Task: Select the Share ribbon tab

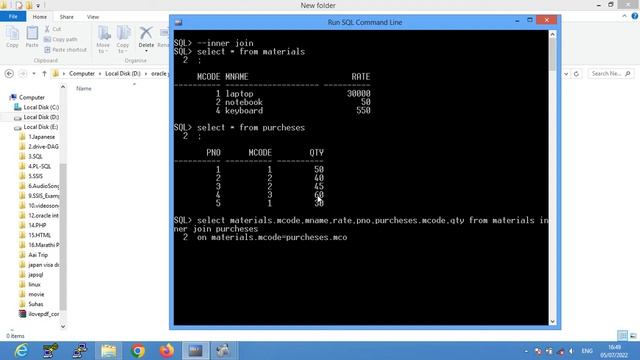Action: pos(67,17)
